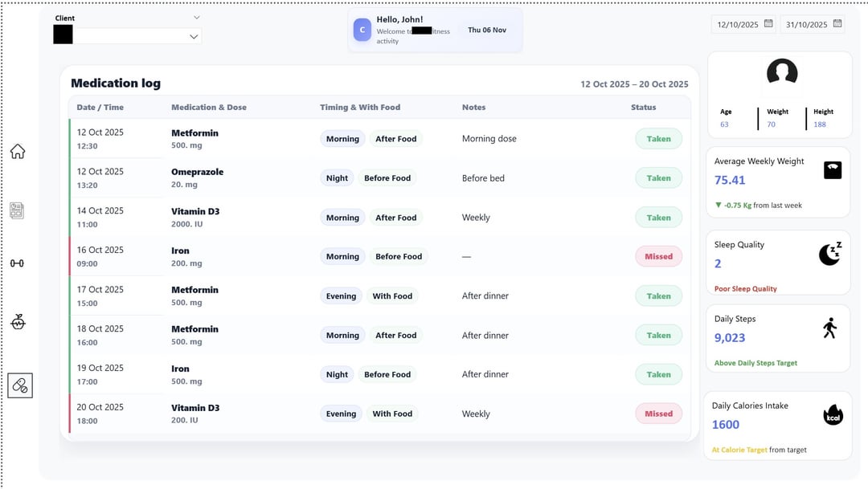Click the Date / Time column header
This screenshot has height=489, width=868.
(x=100, y=108)
